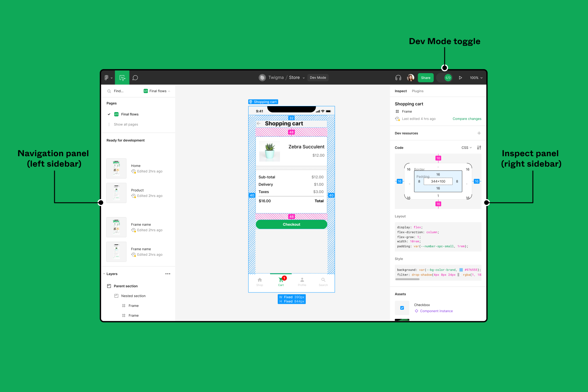Screen dimensions: 588x392
Task: Click the comment/chat tool icon
Action: coord(136,78)
